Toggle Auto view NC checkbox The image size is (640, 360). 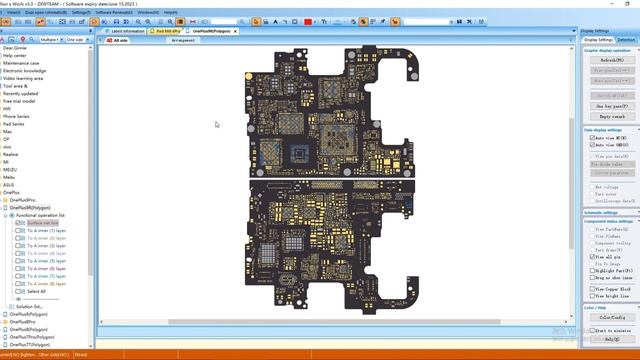click(592, 138)
